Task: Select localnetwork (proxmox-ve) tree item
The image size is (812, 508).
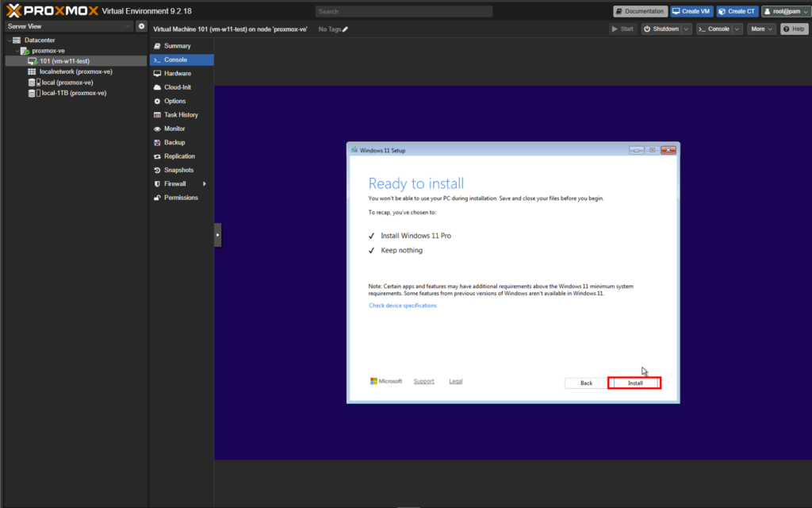Action: point(75,71)
